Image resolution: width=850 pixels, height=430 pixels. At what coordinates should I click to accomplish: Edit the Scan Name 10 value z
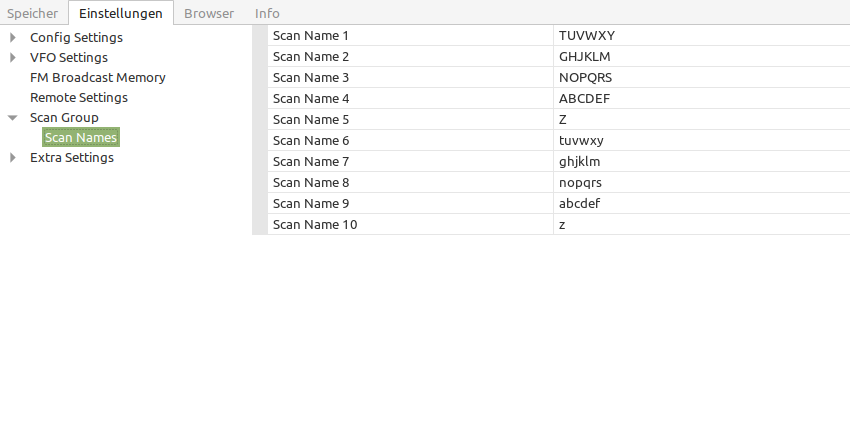click(702, 224)
